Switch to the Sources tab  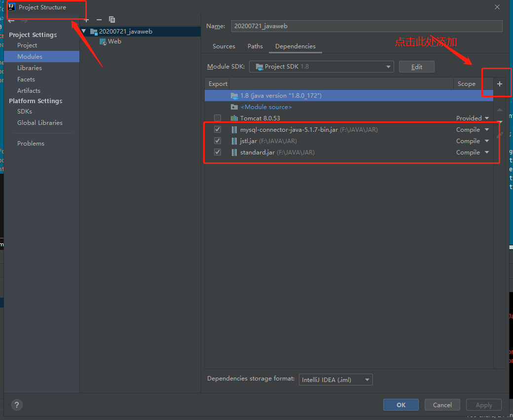click(x=224, y=46)
